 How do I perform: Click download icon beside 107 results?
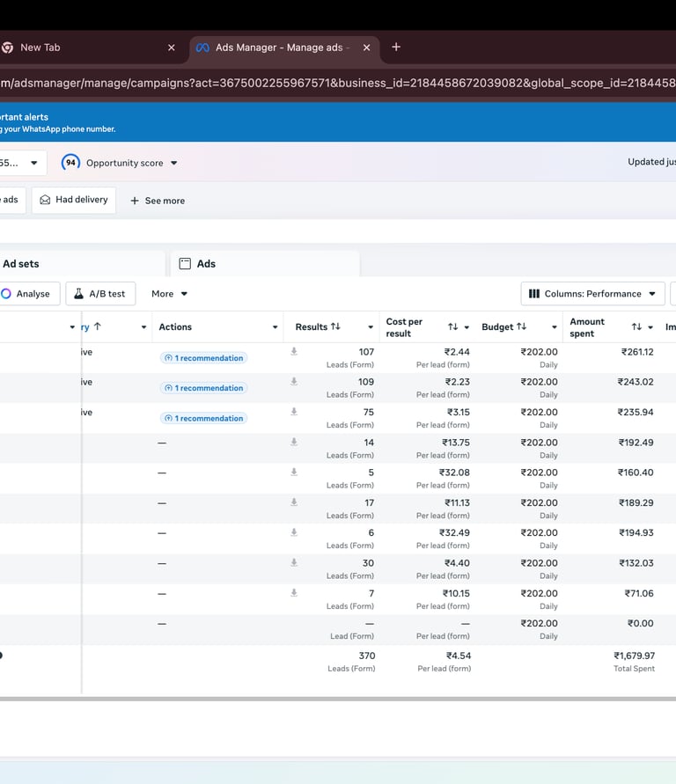click(x=294, y=352)
